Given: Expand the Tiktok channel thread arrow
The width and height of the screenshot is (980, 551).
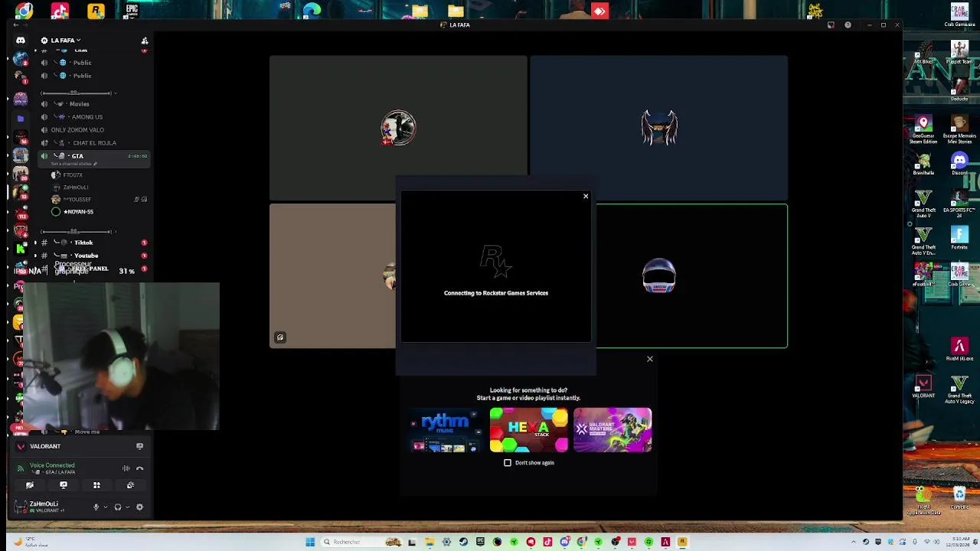Looking at the screenshot, I should (35, 243).
